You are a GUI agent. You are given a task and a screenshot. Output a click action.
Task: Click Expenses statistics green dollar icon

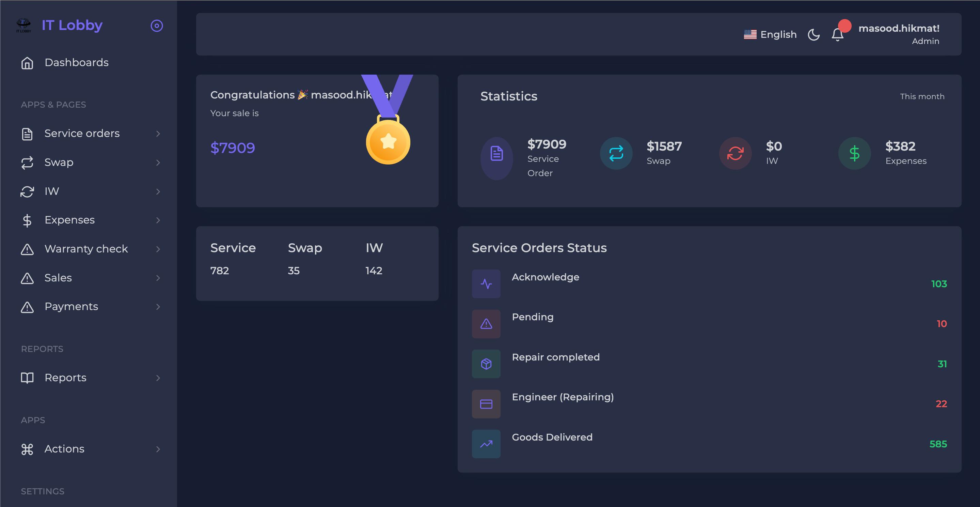(854, 153)
